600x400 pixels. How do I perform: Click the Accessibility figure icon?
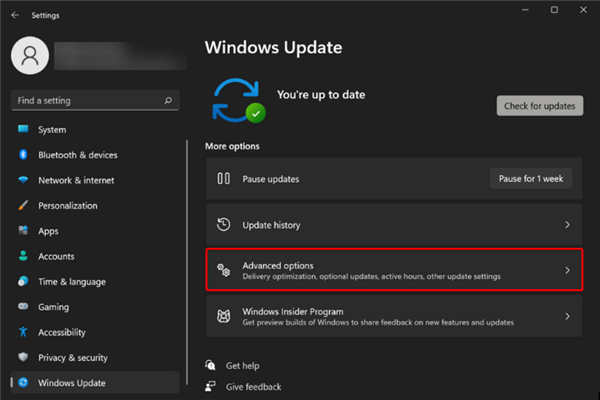[x=23, y=331]
